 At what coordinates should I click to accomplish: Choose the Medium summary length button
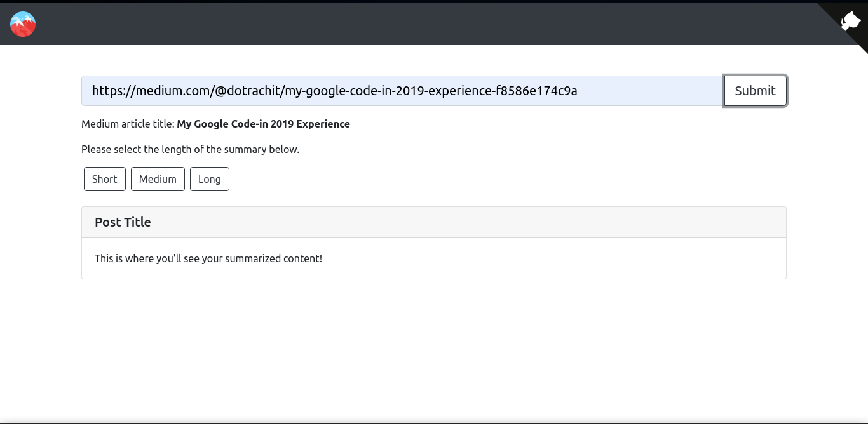pyautogui.click(x=158, y=179)
